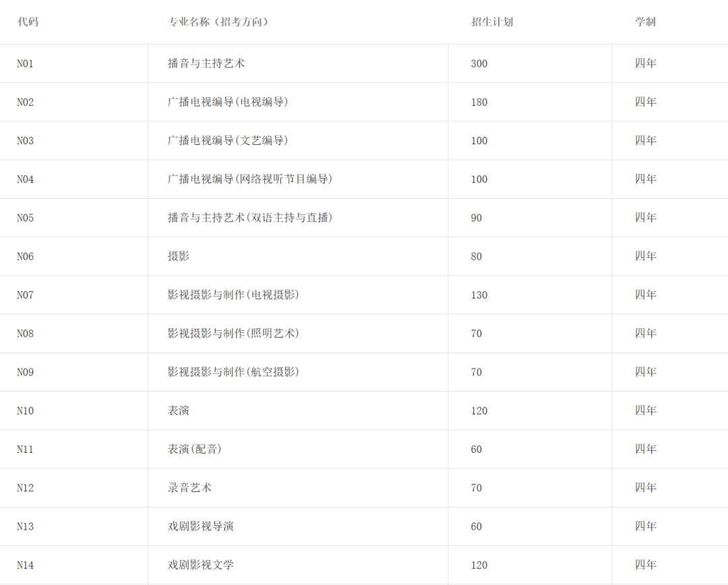Click the 代码 column header
This screenshot has height=585, width=728.
(x=28, y=22)
